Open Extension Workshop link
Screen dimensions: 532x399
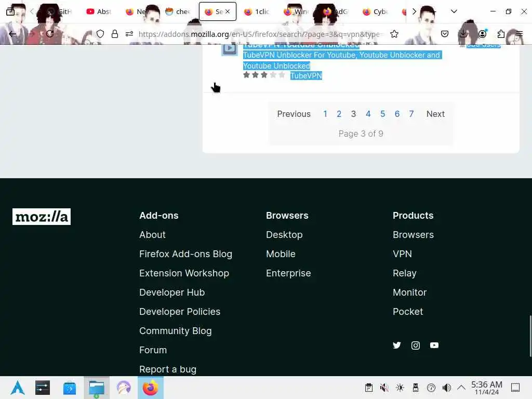click(184, 273)
